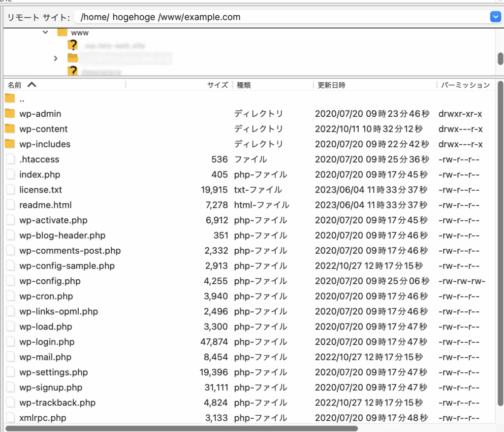Screen dimensions: 504x432
Task: Edit the remote site path field
Action: 282,17
